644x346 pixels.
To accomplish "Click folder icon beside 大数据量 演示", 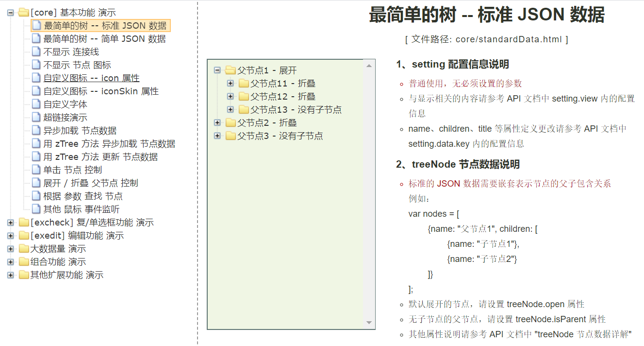I will point(23,249).
